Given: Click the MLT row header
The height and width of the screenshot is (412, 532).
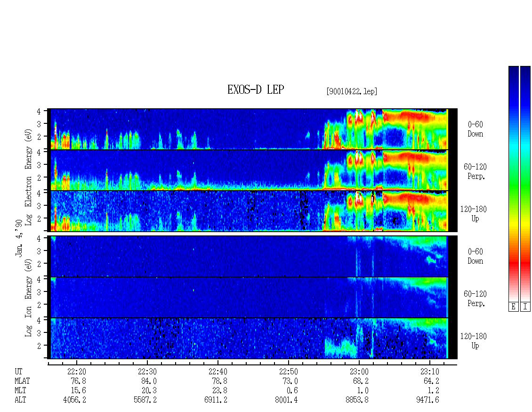Looking at the screenshot, I should [20, 391].
